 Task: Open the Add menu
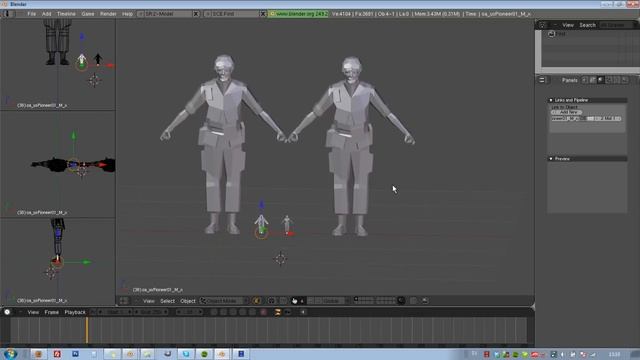(x=47, y=14)
